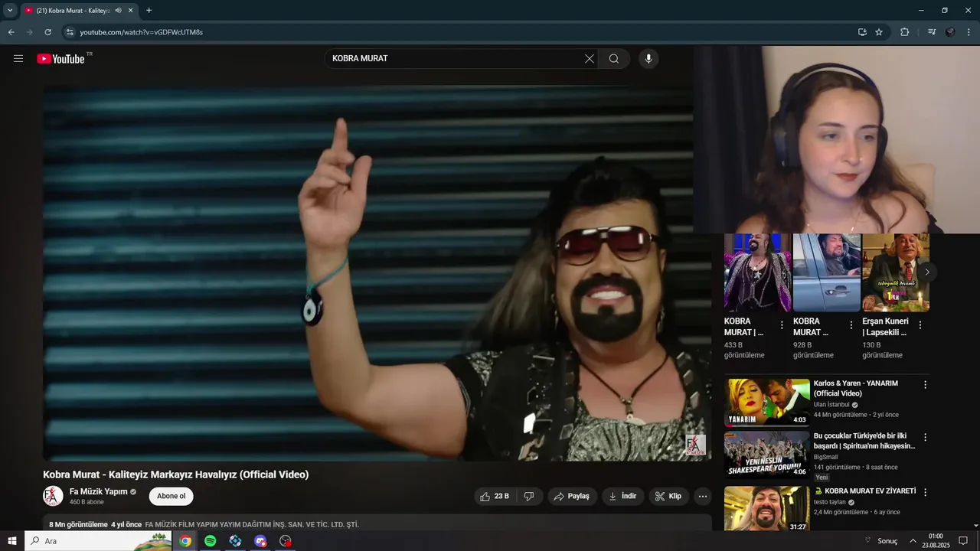Reload the page
Image resolution: width=980 pixels, height=551 pixels.
pos(47,32)
